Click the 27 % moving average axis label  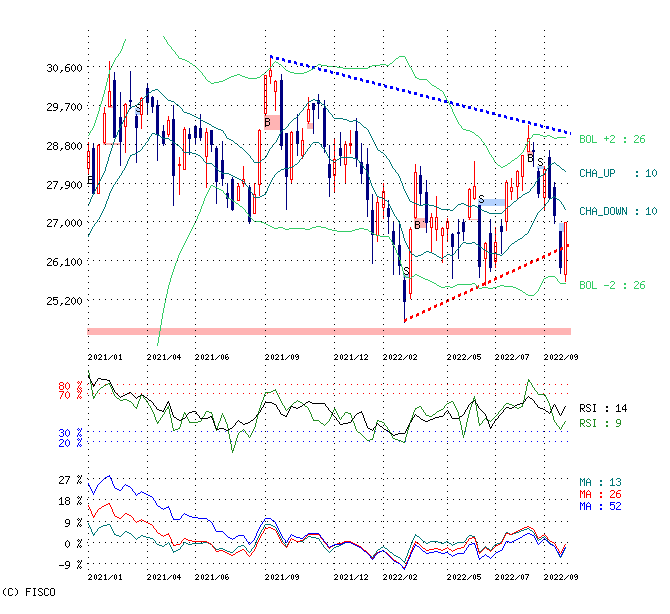click(x=69, y=480)
